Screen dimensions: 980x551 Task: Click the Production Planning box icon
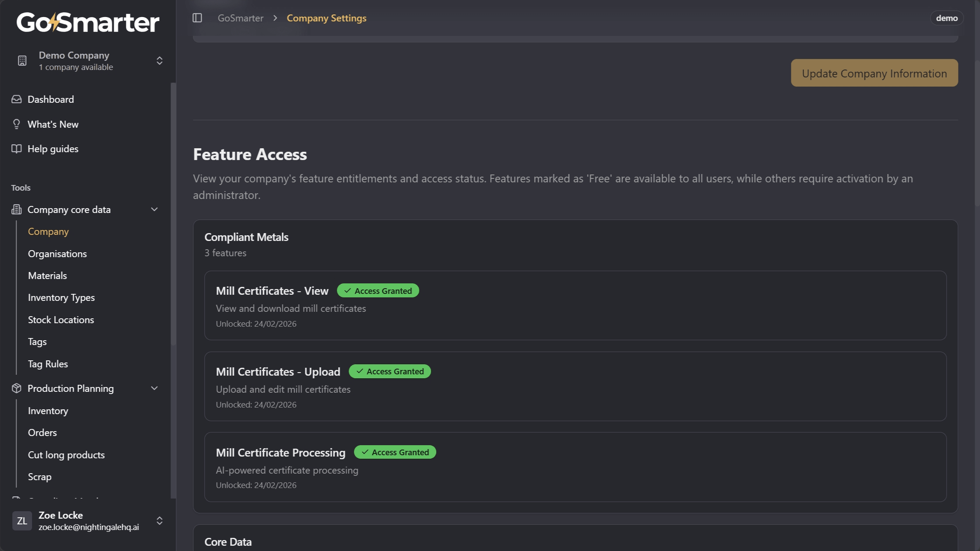17,388
